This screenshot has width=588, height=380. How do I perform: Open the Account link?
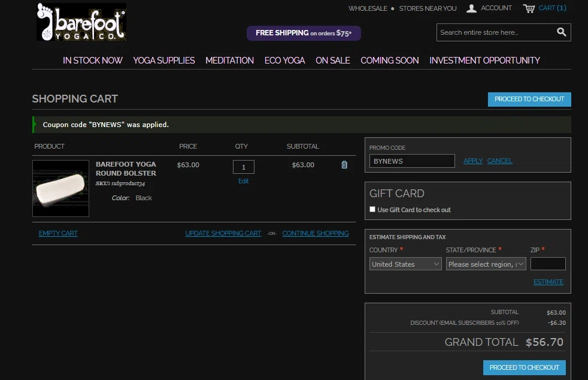pyautogui.click(x=496, y=8)
